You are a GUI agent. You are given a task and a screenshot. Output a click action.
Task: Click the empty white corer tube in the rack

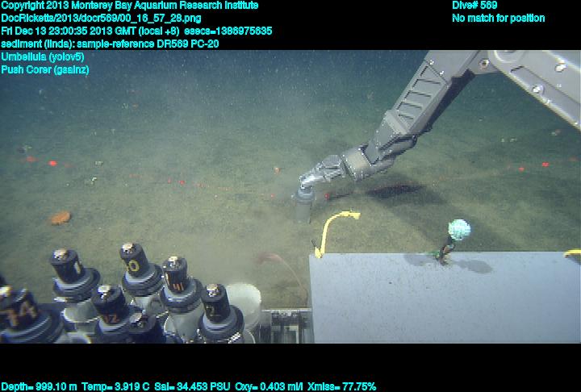243,304
